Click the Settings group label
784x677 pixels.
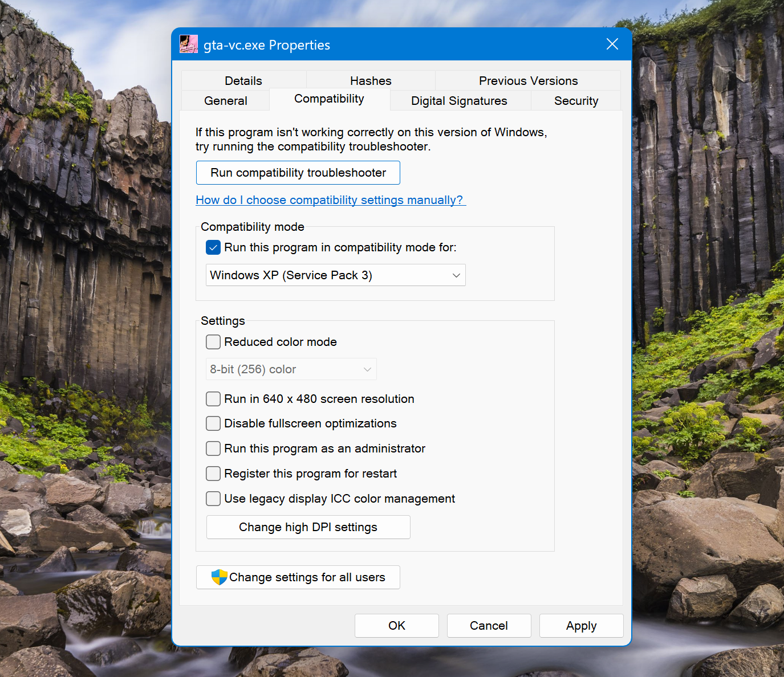pos(223,321)
